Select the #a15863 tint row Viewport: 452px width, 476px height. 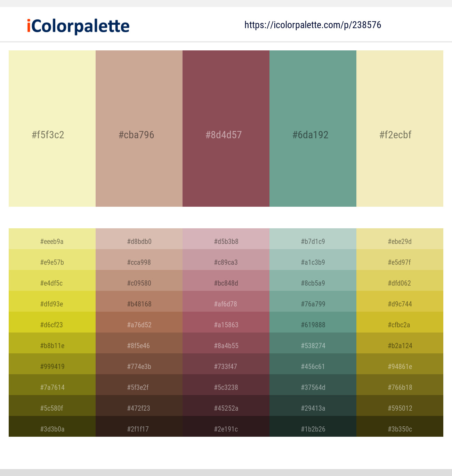pyautogui.click(x=226, y=325)
